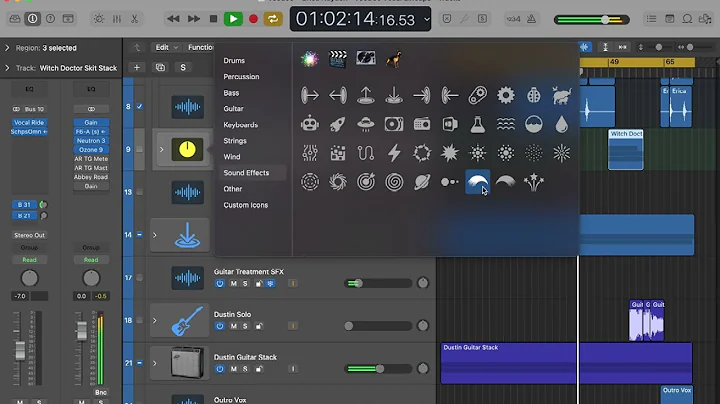Click the yellow knob track icon thumbnail
The width and height of the screenshot is (720, 404).
[187, 149]
